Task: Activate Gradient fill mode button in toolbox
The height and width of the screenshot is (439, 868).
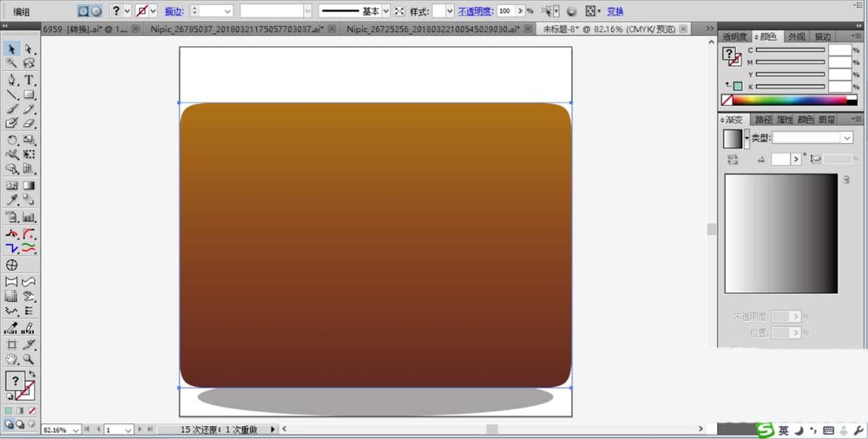Action: coord(20,410)
